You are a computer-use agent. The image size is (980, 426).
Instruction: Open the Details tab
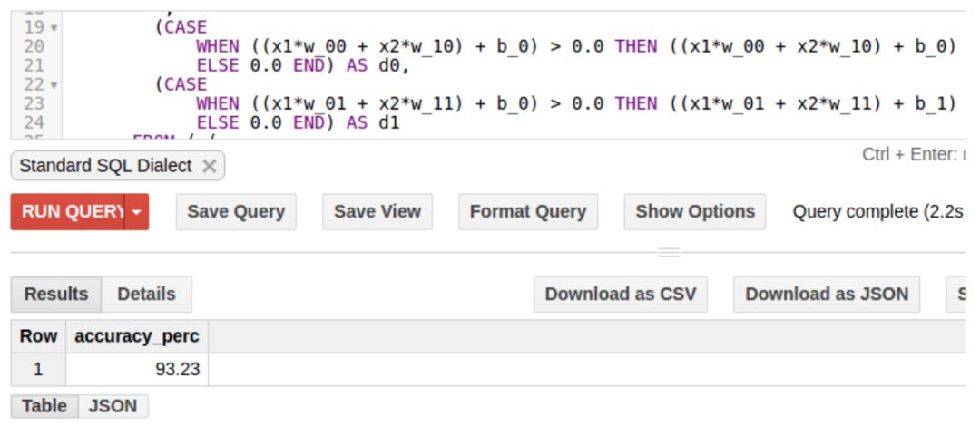146,294
